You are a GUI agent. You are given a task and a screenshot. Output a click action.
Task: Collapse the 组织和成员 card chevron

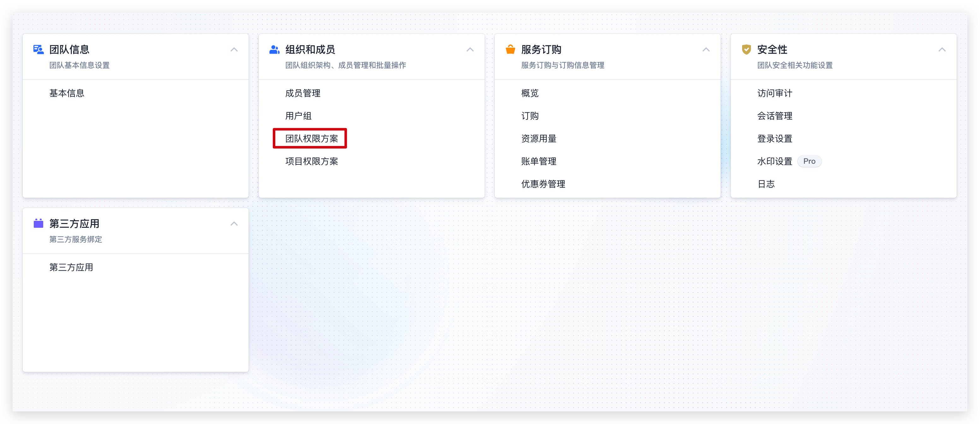tap(470, 50)
